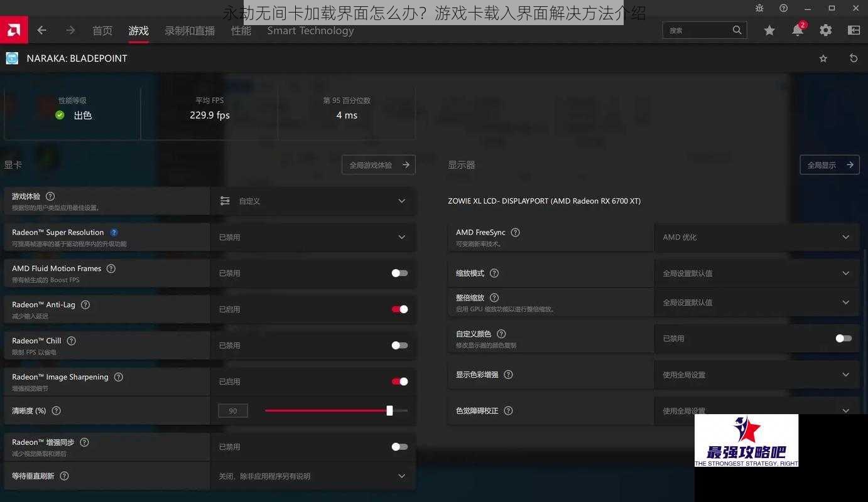Viewport: 868px width, 502px height.
Task: Open favorites star in top bar
Action: [x=769, y=30]
